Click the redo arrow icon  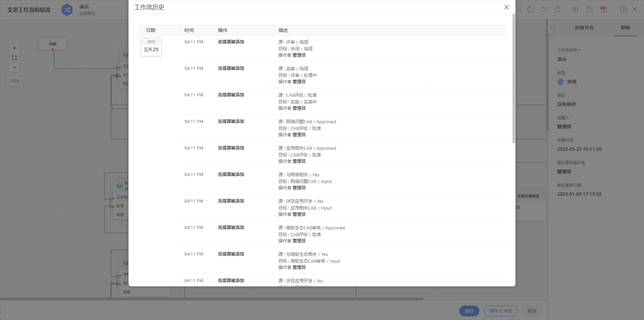coord(557,9)
